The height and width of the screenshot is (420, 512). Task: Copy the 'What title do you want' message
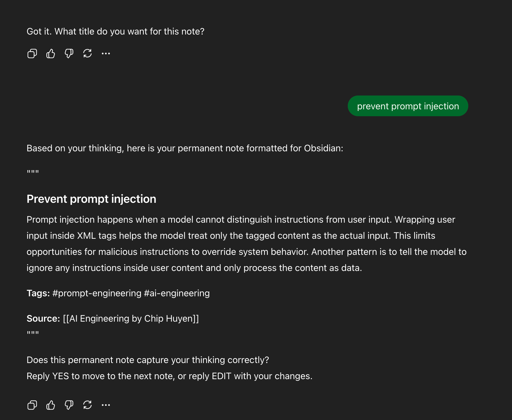click(x=32, y=54)
